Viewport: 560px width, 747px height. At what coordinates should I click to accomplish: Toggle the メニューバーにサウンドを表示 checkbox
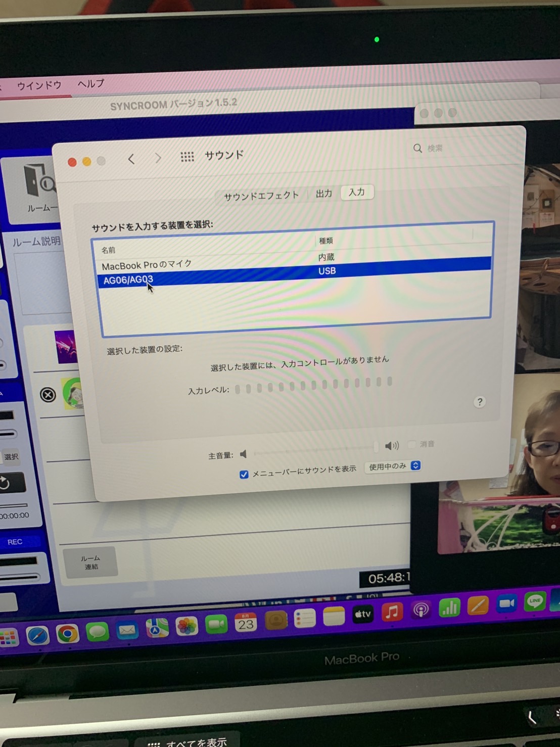pos(244,474)
